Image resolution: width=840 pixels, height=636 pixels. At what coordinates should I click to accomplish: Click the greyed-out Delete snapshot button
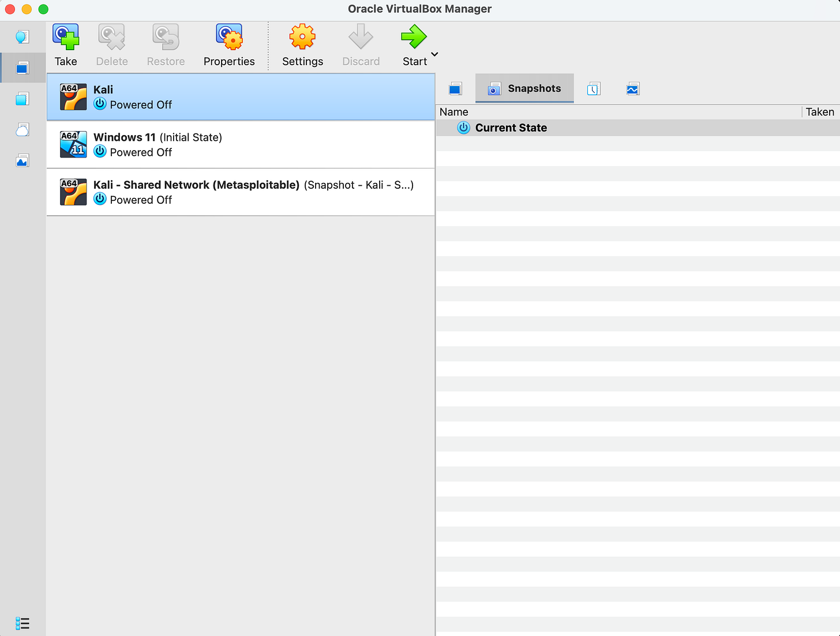112,46
